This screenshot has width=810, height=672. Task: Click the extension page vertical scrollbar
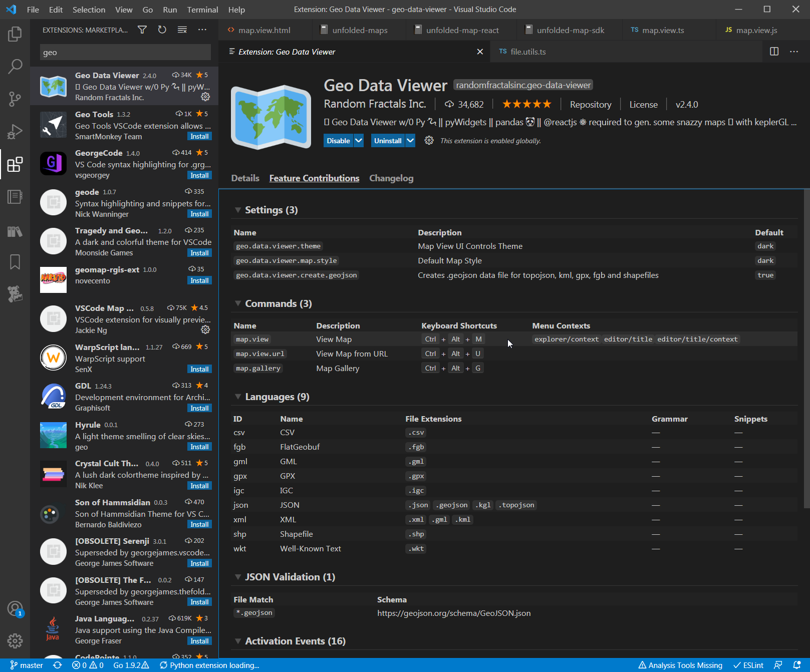(806, 349)
